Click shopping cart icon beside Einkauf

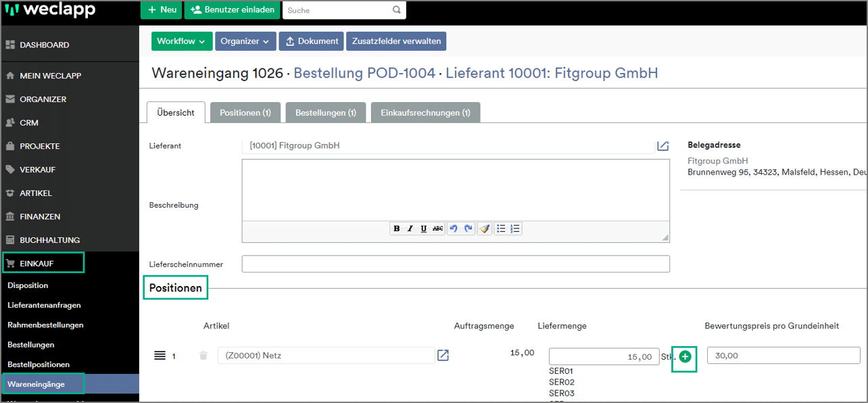[10, 263]
